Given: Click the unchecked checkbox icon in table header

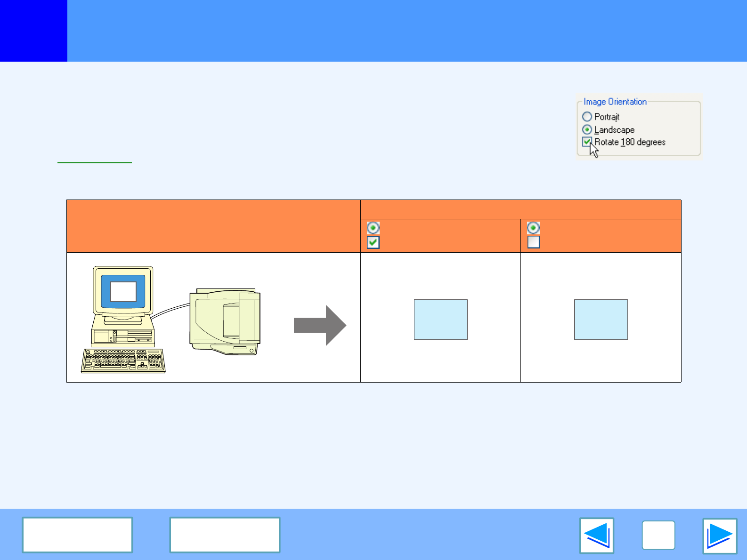Looking at the screenshot, I should 533,242.
